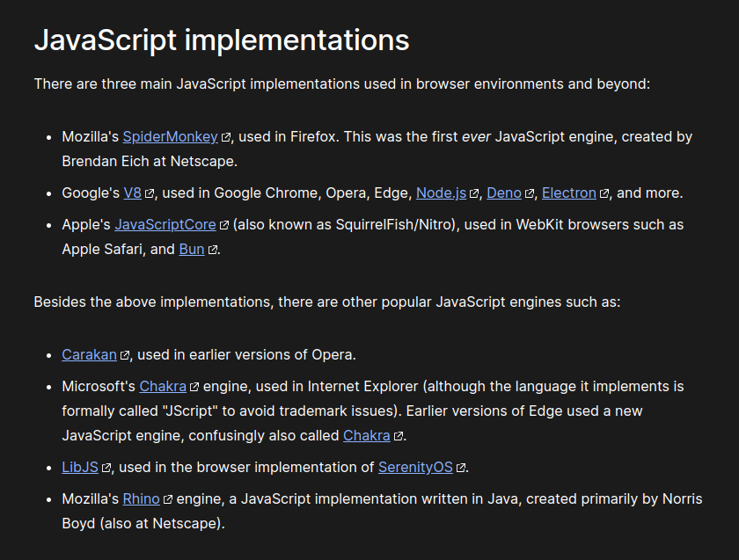Click external-link icon after Carakan
Screen dimensions: 739x560
124,355
